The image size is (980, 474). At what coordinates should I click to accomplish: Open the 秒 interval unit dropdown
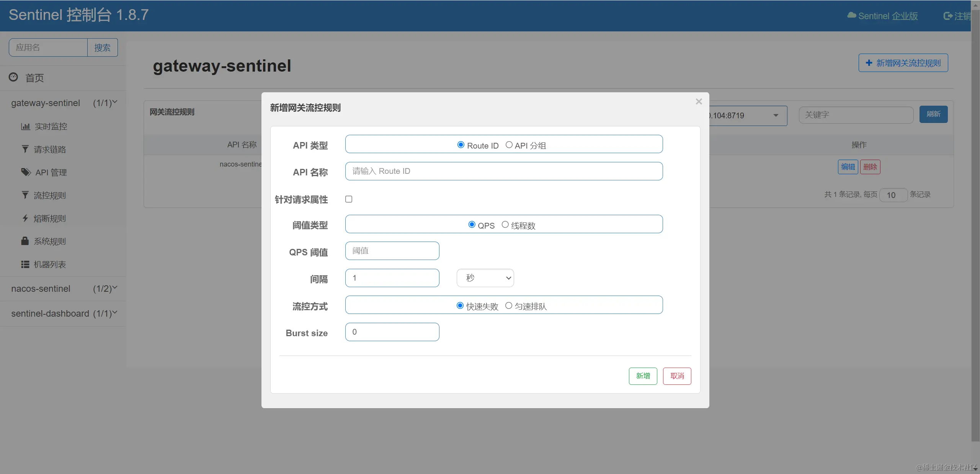[x=485, y=278]
